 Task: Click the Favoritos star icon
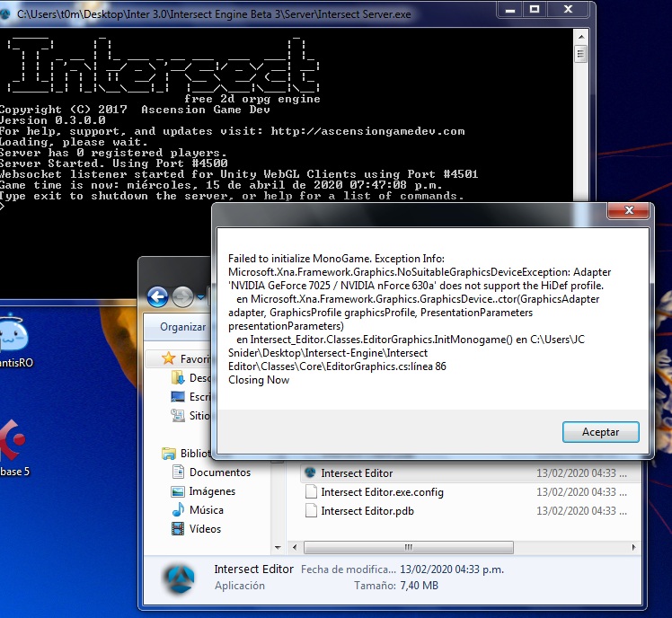click(168, 358)
